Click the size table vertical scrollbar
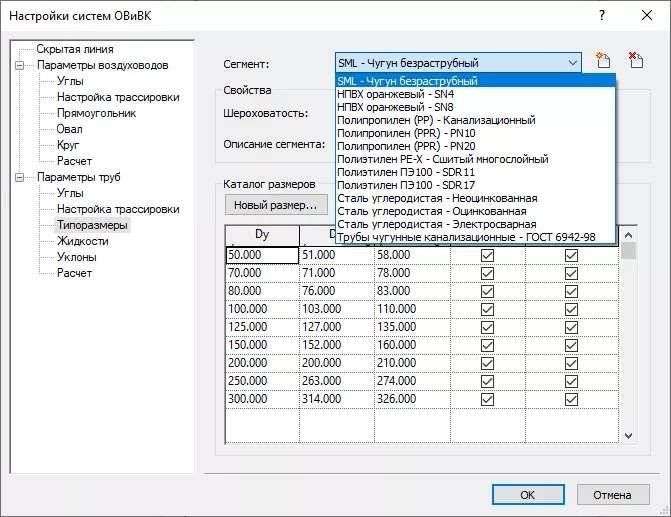This screenshot has height=517, width=671. coord(629,340)
